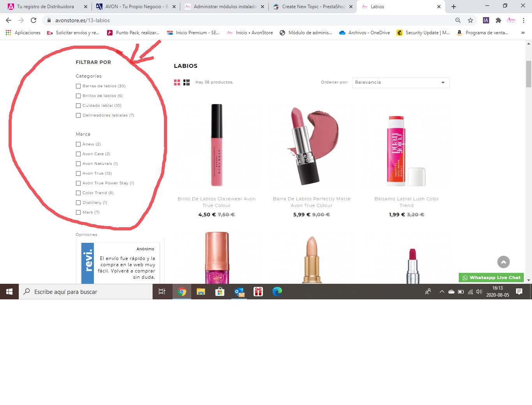532x405 pixels.
Task: Open the Perfectly Matte lipstick image
Action: [x=312, y=145]
